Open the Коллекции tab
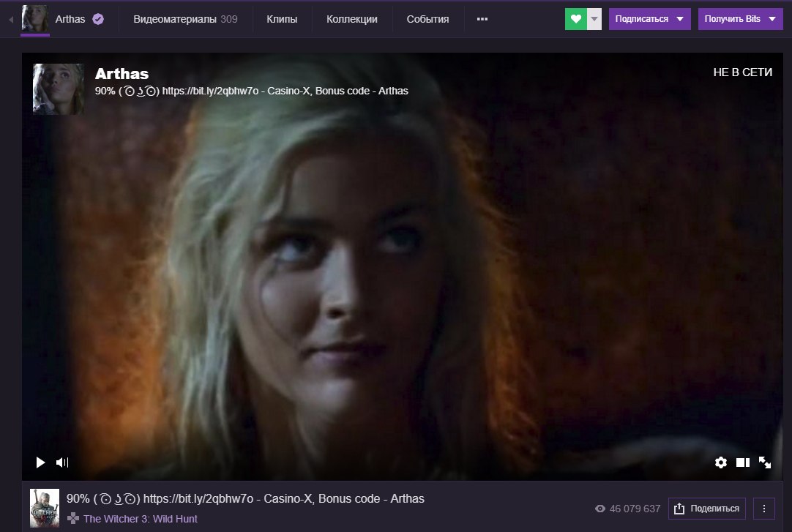 point(352,19)
